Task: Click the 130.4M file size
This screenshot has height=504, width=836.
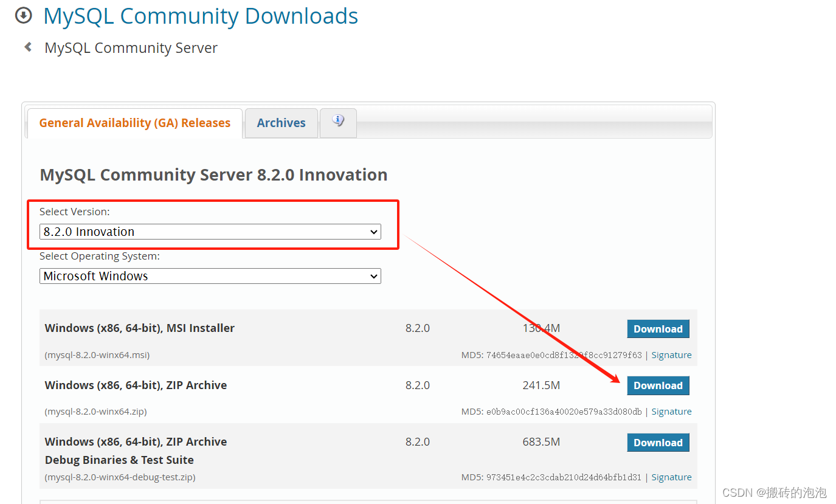Action: coord(541,328)
